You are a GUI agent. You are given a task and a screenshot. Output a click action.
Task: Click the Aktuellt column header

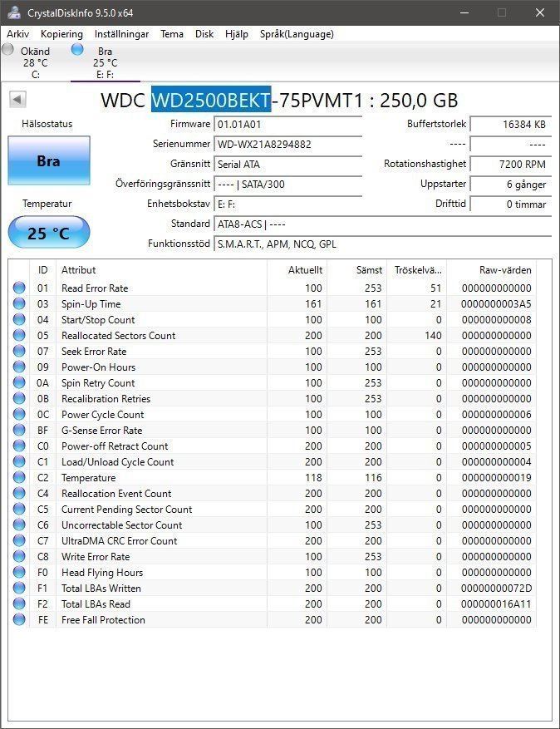coord(297,269)
